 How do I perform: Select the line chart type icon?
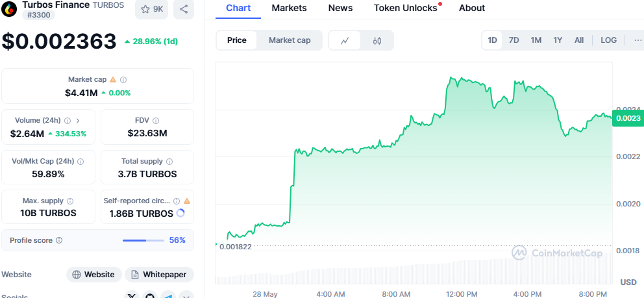pyautogui.click(x=345, y=40)
